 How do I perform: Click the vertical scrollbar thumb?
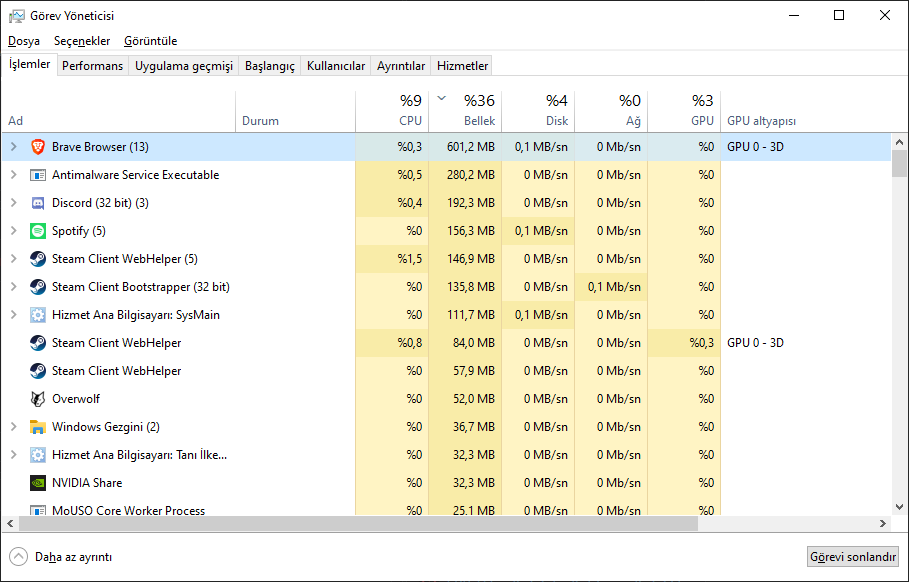(899, 163)
